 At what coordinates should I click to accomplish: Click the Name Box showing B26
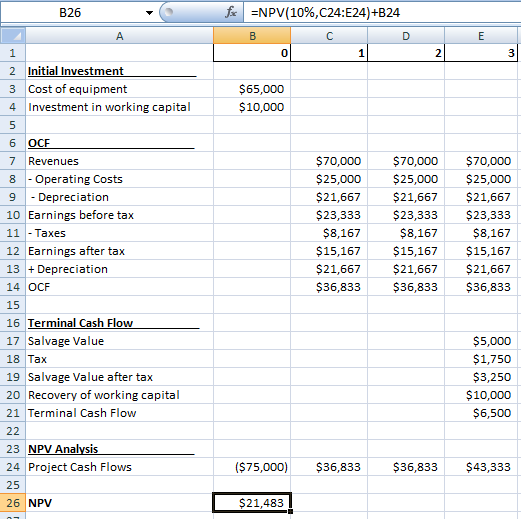pyautogui.click(x=70, y=13)
